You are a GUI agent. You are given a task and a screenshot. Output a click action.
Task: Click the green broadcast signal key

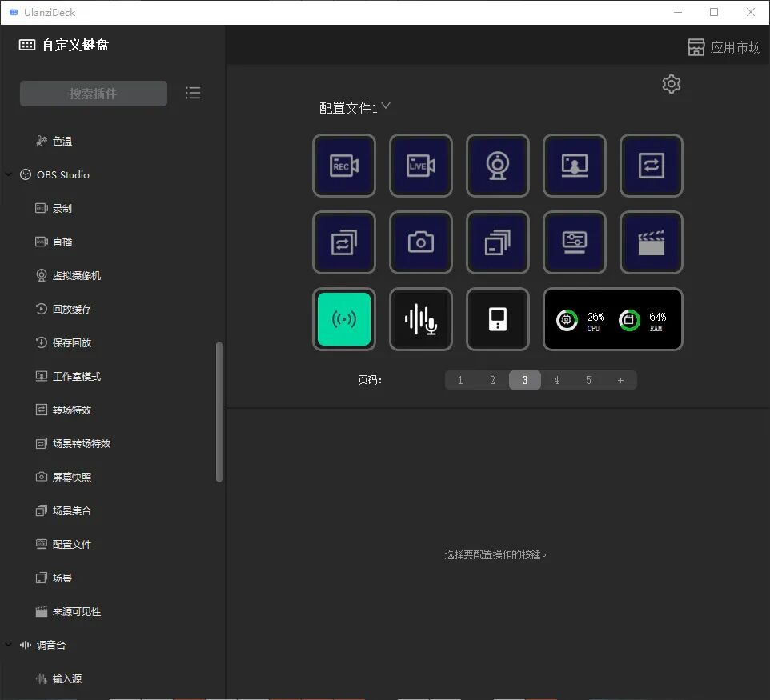pyautogui.click(x=343, y=319)
